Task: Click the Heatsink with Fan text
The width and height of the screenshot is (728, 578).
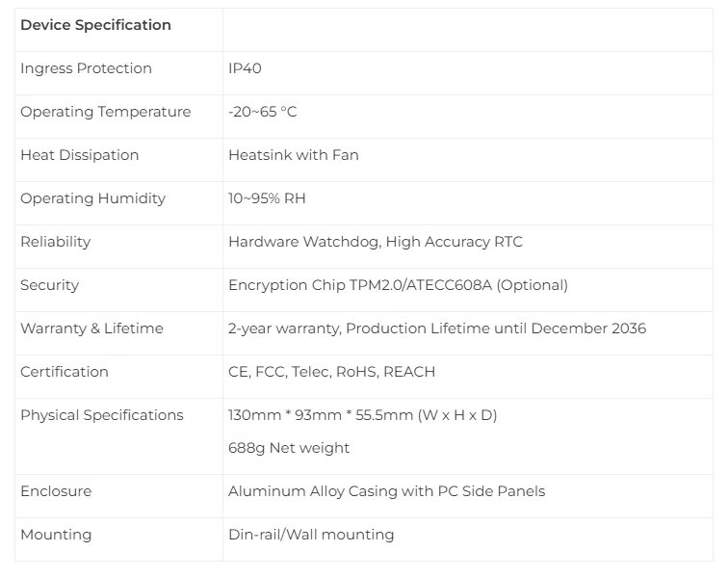Action: [x=293, y=155]
